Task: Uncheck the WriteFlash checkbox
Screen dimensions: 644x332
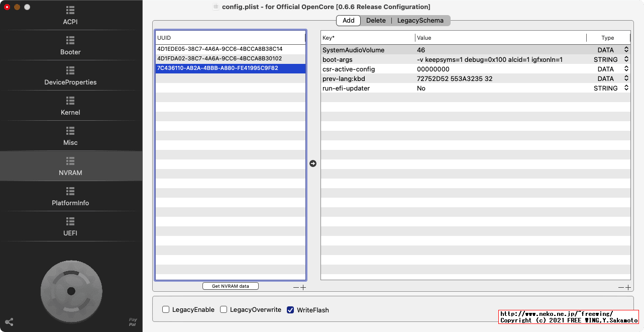Action: click(x=290, y=310)
